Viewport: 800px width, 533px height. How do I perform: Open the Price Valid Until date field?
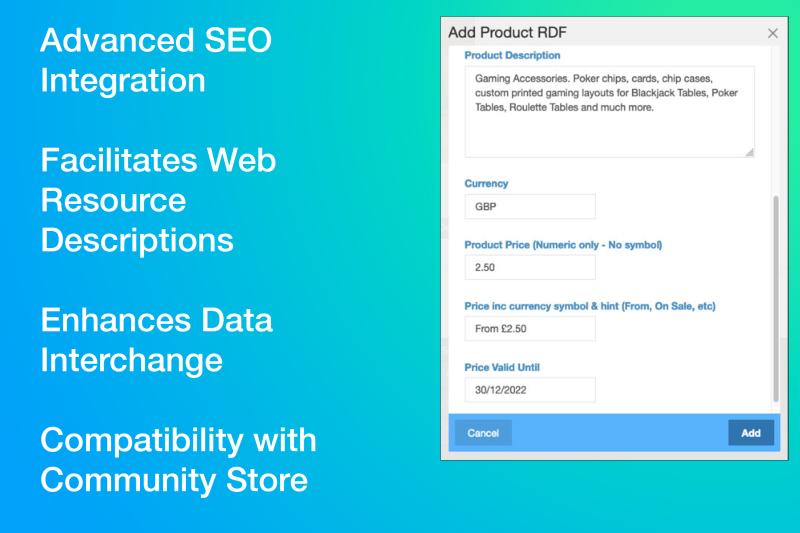[529, 390]
